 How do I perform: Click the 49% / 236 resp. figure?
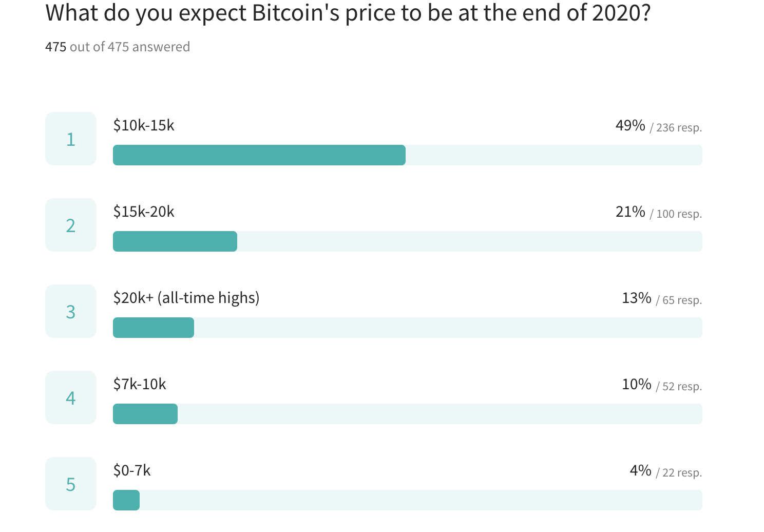[x=659, y=126]
